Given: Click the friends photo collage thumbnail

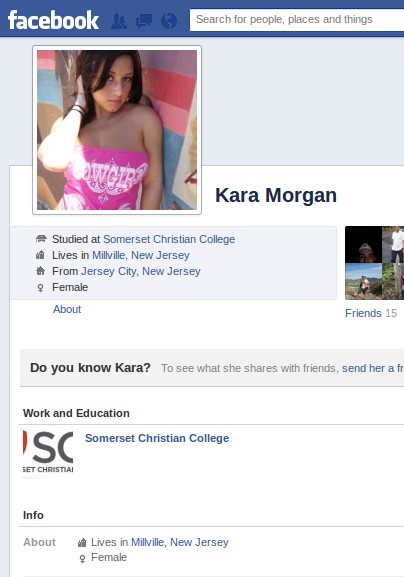Looking at the screenshot, I should click(x=375, y=263).
